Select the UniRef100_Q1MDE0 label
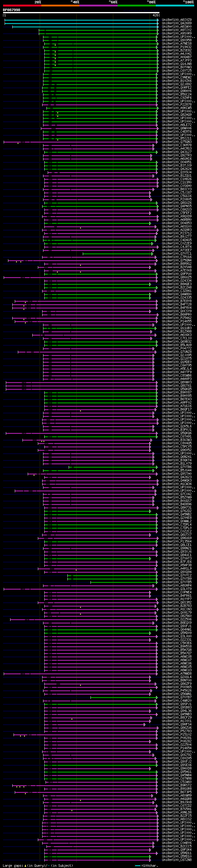This screenshot has height=868, width=197. point(177,362)
